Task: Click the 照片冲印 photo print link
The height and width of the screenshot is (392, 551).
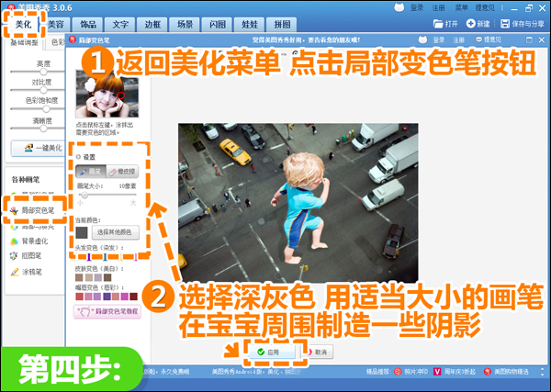Action: click(410, 372)
